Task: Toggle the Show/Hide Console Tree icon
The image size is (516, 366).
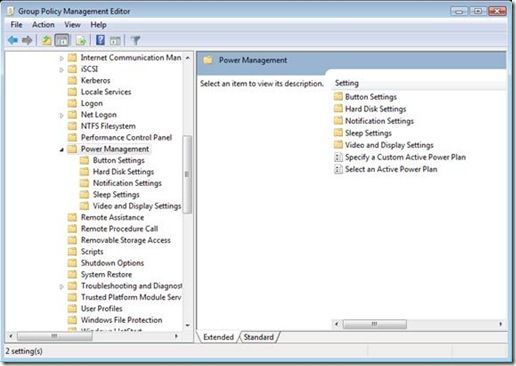Action: pyautogui.click(x=62, y=40)
